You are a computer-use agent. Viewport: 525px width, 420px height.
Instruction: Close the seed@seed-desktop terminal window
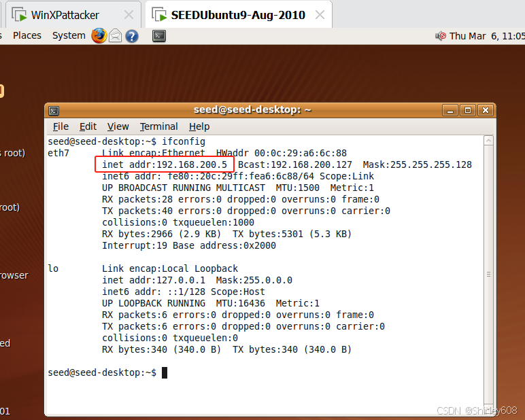[486, 110]
